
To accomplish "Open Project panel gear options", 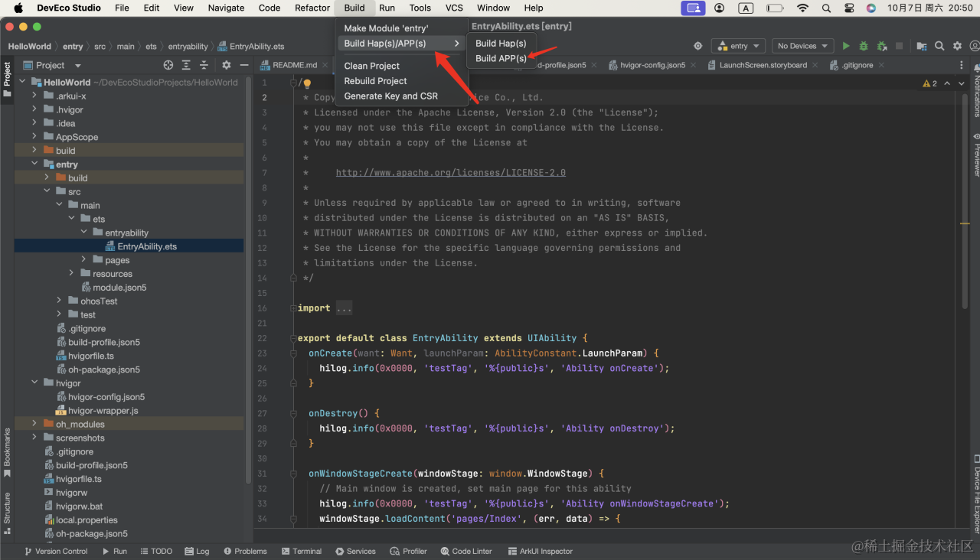I will click(226, 65).
